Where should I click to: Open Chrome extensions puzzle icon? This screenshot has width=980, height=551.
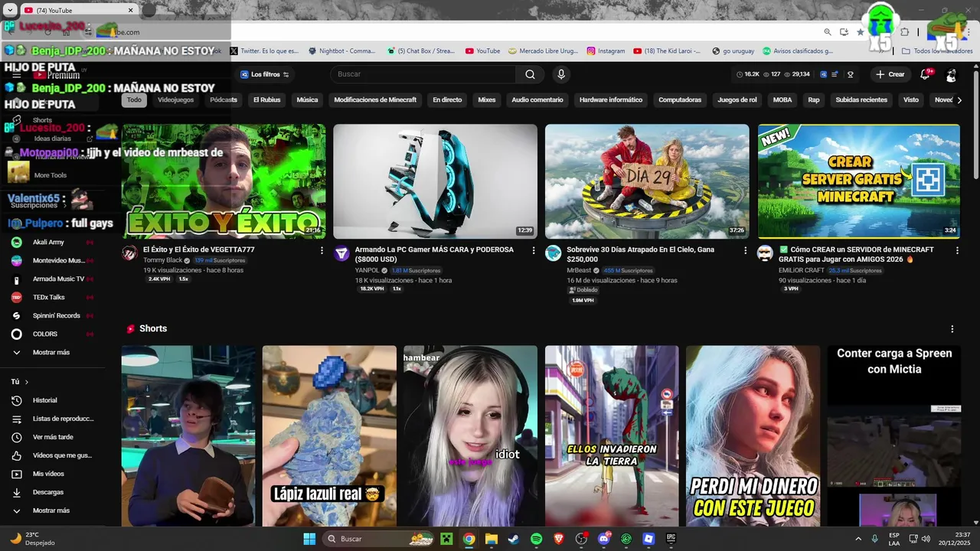tap(905, 32)
